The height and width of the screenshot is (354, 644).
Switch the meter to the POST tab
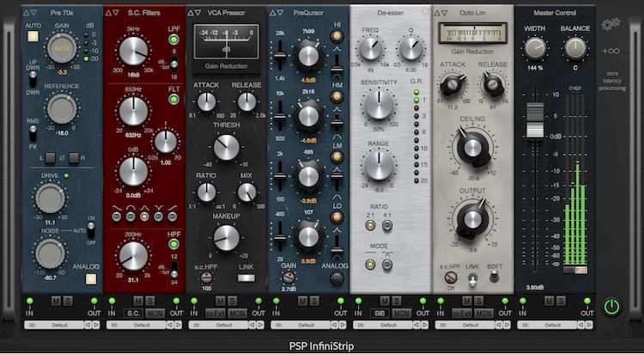coord(580,270)
